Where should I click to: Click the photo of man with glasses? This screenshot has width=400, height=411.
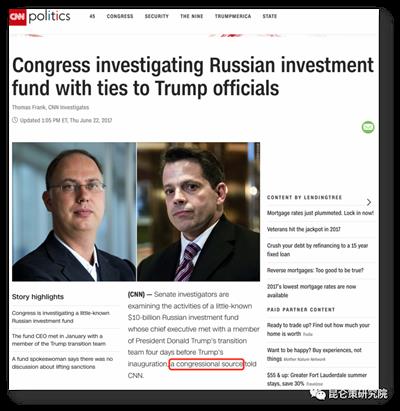[x=74, y=212]
